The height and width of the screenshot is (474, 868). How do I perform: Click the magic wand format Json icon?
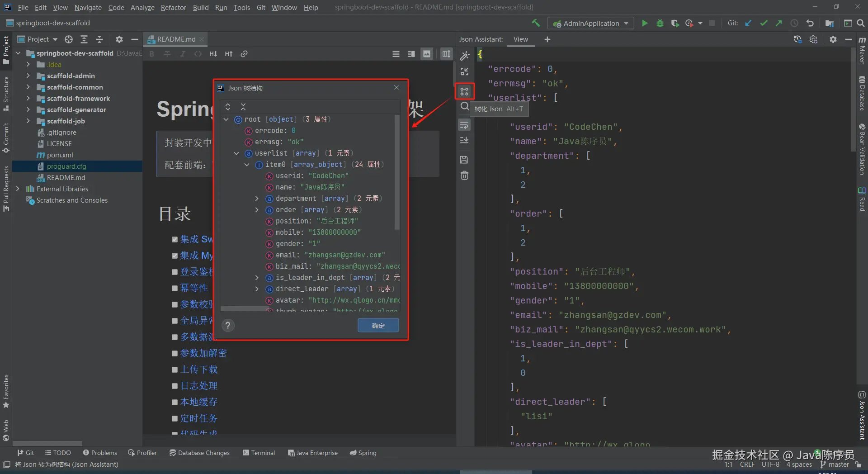(x=464, y=56)
